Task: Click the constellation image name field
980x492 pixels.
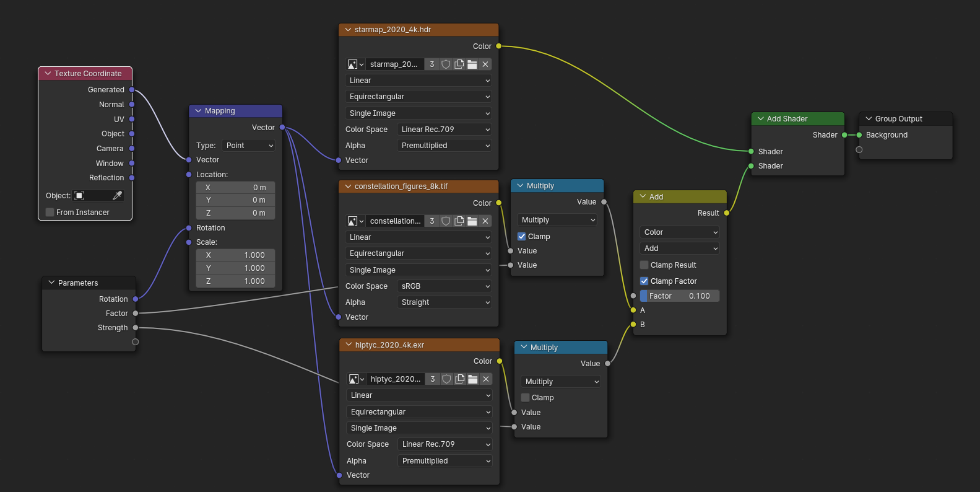Action: (395, 221)
